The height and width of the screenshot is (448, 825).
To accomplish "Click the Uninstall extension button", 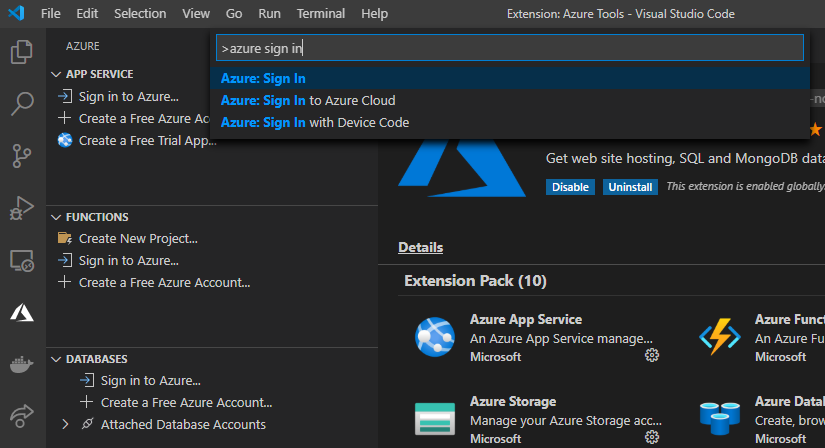I will (x=630, y=187).
